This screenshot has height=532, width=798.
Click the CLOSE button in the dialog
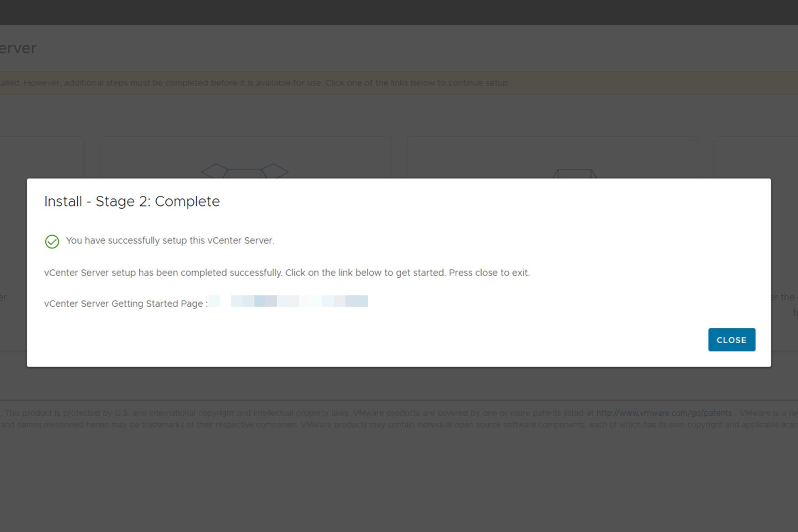(731, 340)
